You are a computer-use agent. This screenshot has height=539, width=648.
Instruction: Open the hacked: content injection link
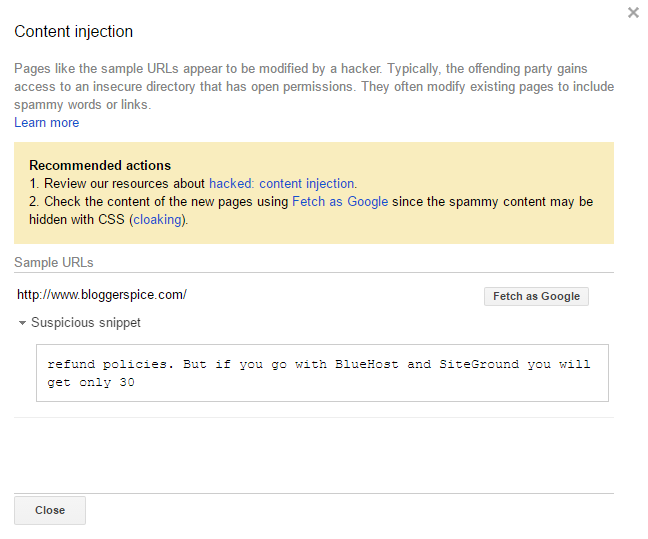pyautogui.click(x=281, y=184)
